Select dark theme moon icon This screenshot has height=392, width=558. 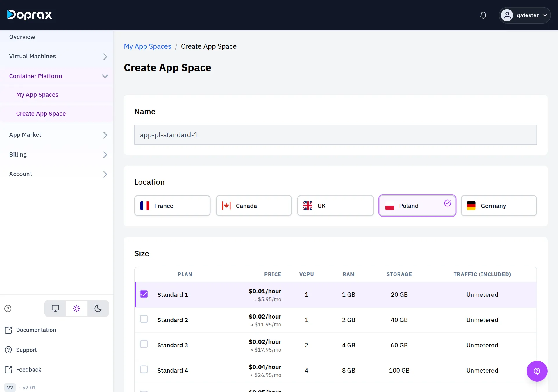click(98, 308)
